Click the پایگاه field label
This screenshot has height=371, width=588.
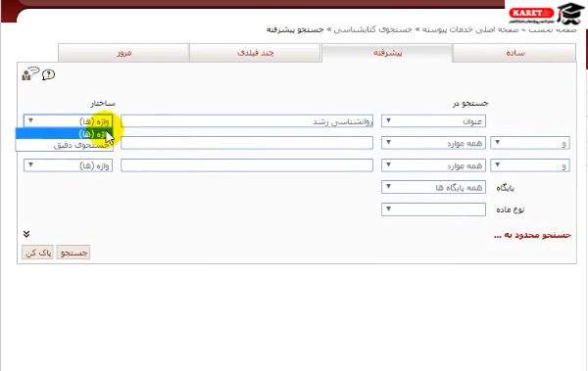[505, 188]
